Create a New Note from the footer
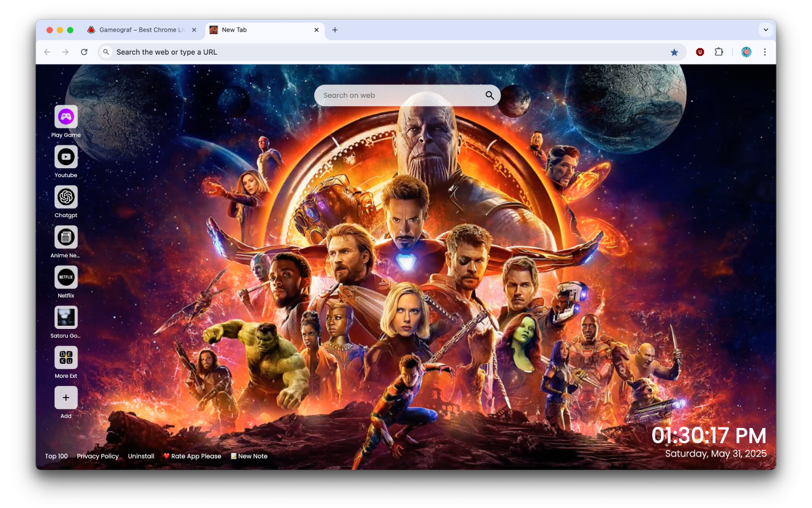Viewport: 812px width, 508px height. coord(249,456)
